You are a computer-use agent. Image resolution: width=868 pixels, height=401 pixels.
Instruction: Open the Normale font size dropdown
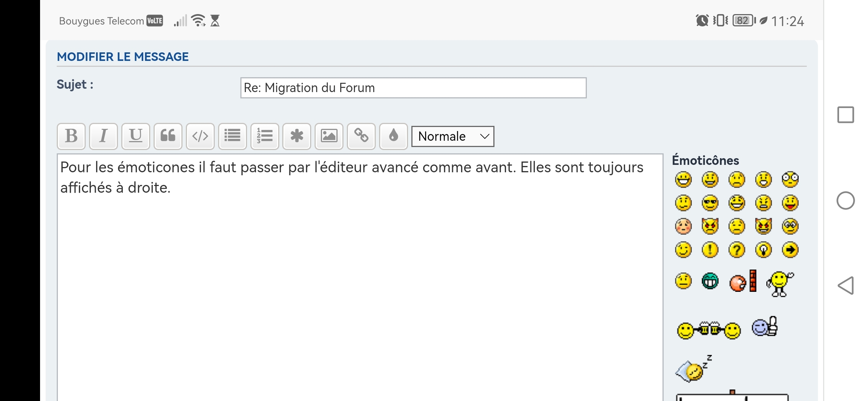pyautogui.click(x=453, y=137)
